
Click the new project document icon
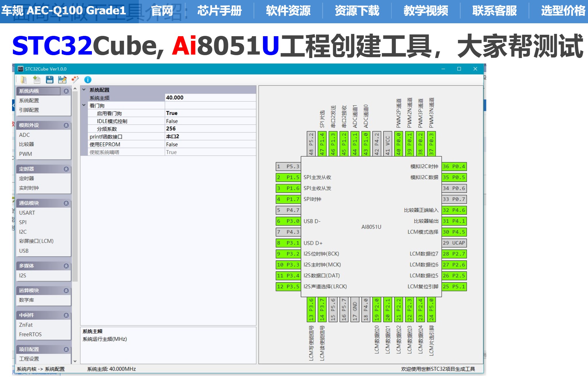coord(36,80)
